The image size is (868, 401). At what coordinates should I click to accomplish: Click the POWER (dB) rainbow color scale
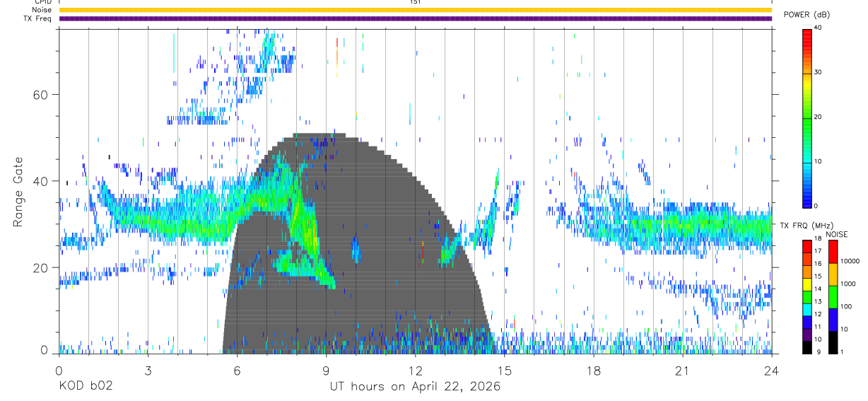(x=807, y=117)
